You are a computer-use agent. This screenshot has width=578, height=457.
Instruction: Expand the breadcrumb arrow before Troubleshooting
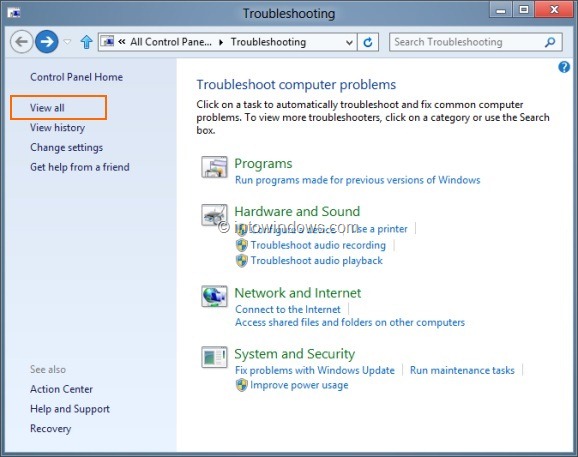pyautogui.click(x=221, y=42)
